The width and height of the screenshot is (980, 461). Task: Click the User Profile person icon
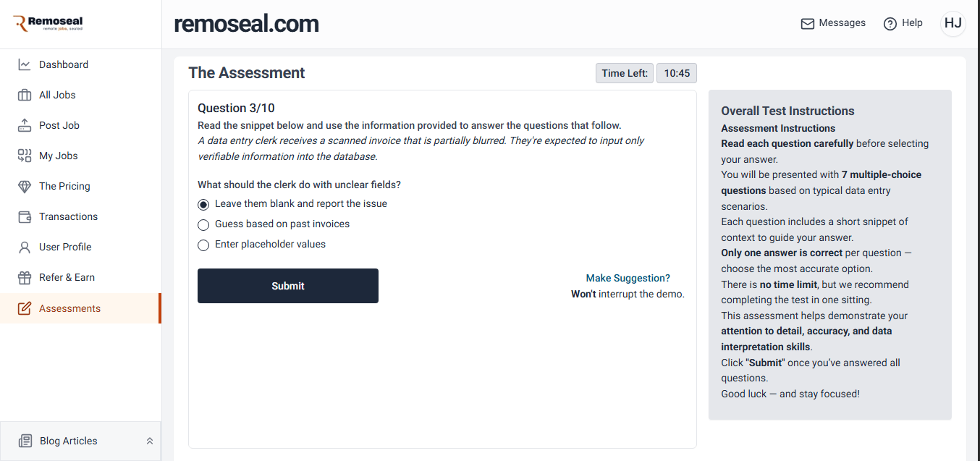25,247
